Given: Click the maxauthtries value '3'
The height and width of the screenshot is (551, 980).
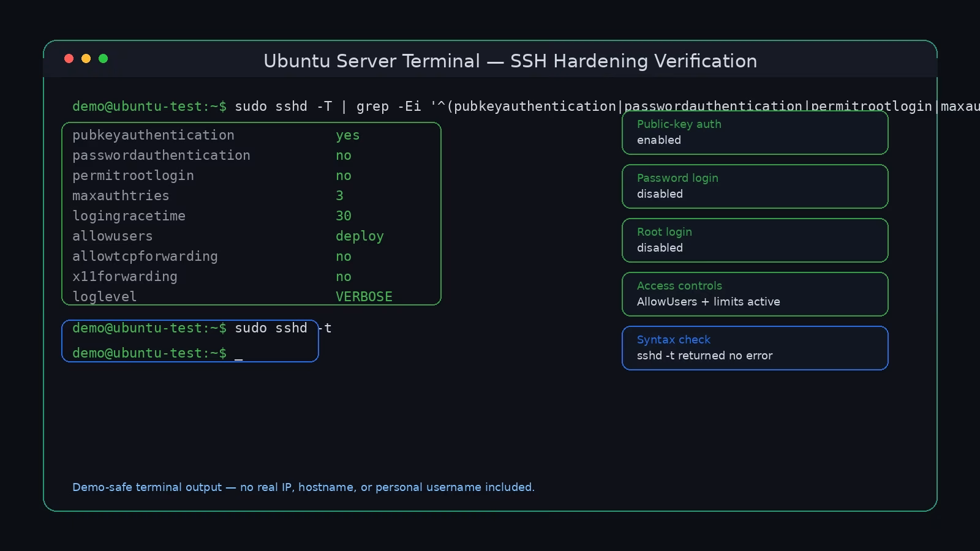Looking at the screenshot, I should point(339,196).
